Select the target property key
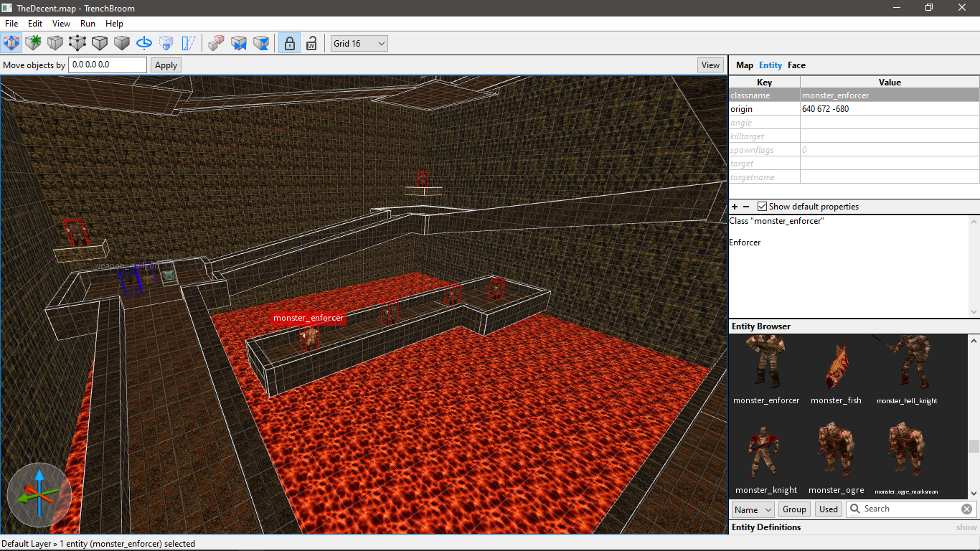Image resolution: width=980 pixels, height=551 pixels. click(764, 164)
